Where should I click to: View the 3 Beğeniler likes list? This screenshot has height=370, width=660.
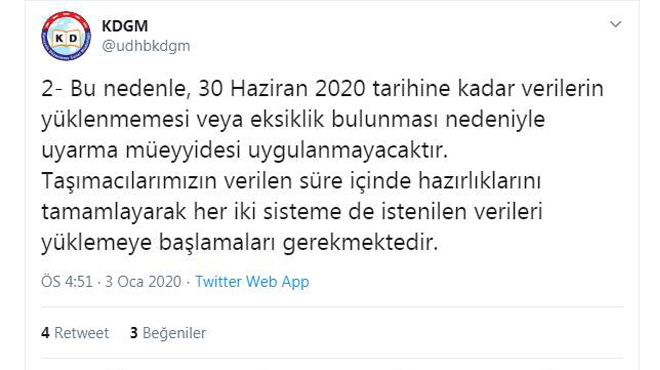tap(168, 333)
